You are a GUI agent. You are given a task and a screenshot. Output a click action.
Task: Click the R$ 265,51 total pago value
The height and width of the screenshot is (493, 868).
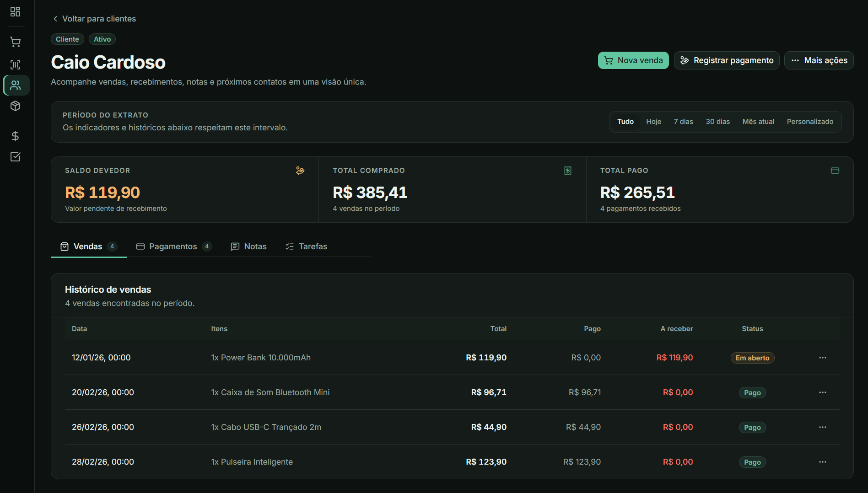coord(637,193)
